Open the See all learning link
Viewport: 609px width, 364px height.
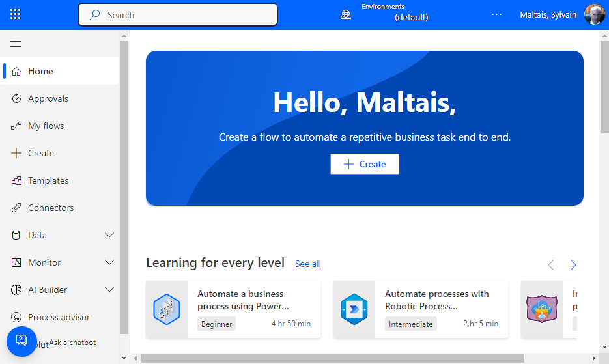point(307,264)
